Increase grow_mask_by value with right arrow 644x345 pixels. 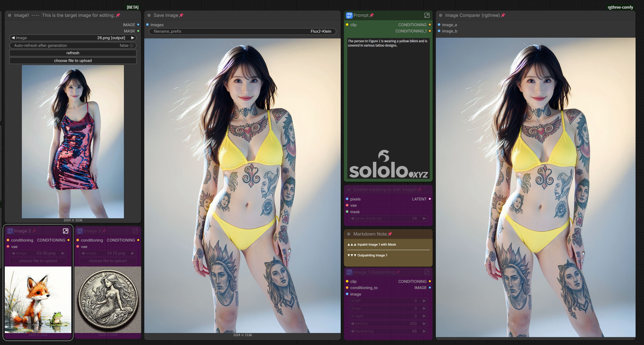pyautogui.click(x=424, y=218)
